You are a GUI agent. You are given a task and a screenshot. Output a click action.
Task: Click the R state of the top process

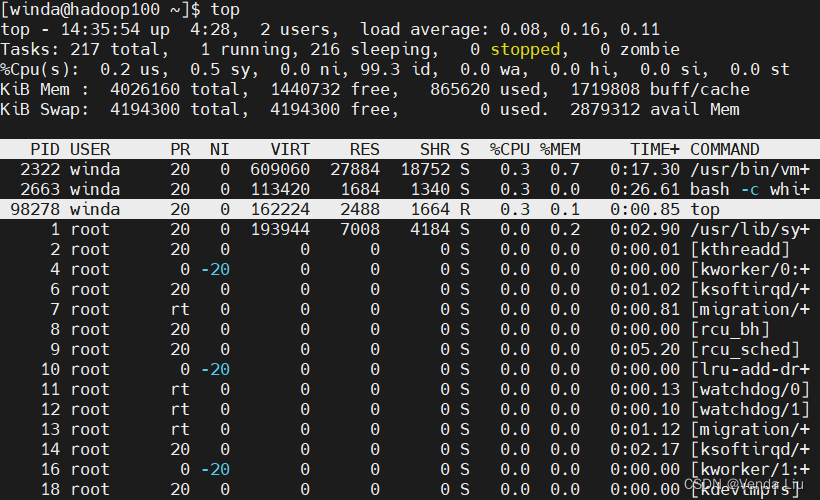click(465, 209)
